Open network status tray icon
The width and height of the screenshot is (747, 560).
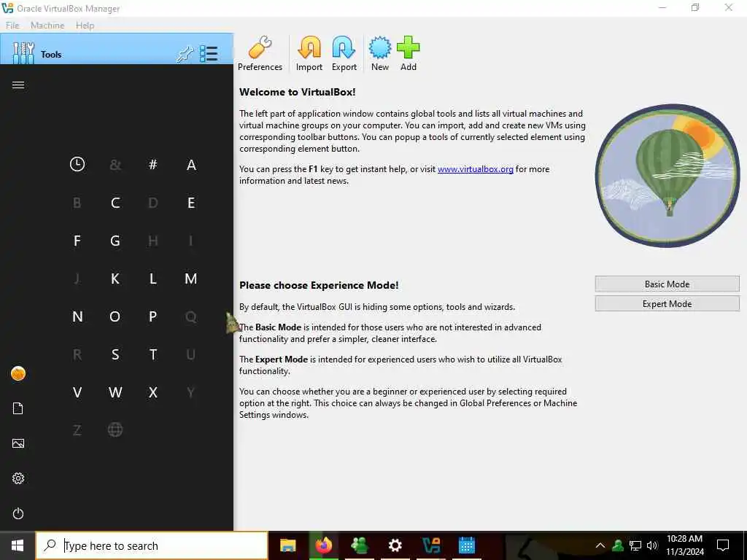[x=635, y=545]
